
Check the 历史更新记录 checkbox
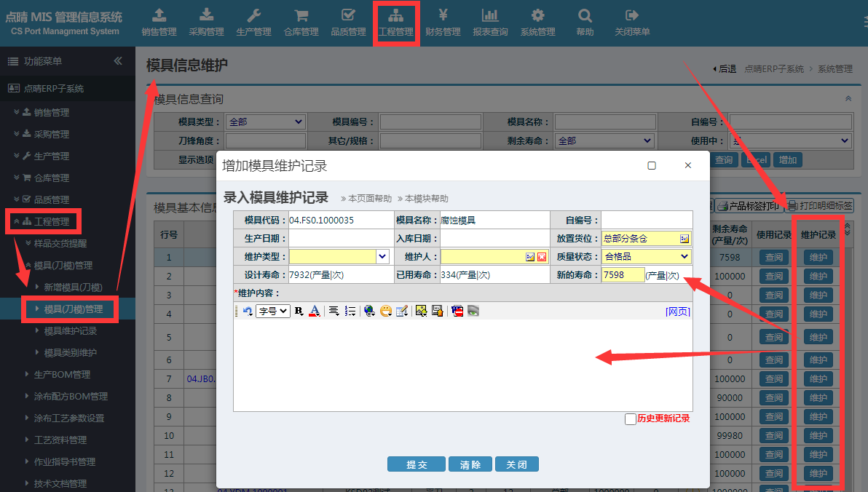point(631,419)
